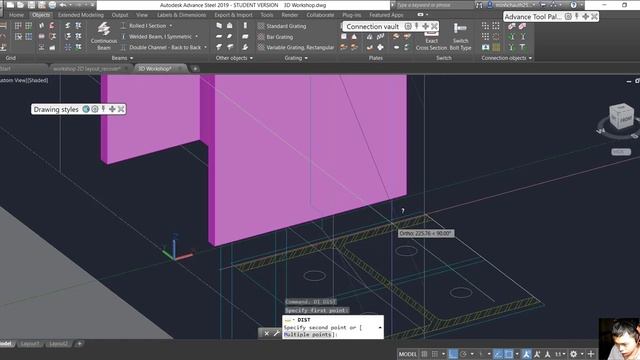Close the Drawing styles tooltip

(x=121, y=109)
